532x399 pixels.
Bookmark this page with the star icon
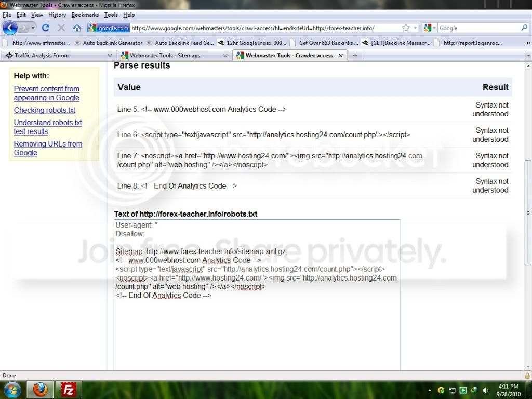405,28
